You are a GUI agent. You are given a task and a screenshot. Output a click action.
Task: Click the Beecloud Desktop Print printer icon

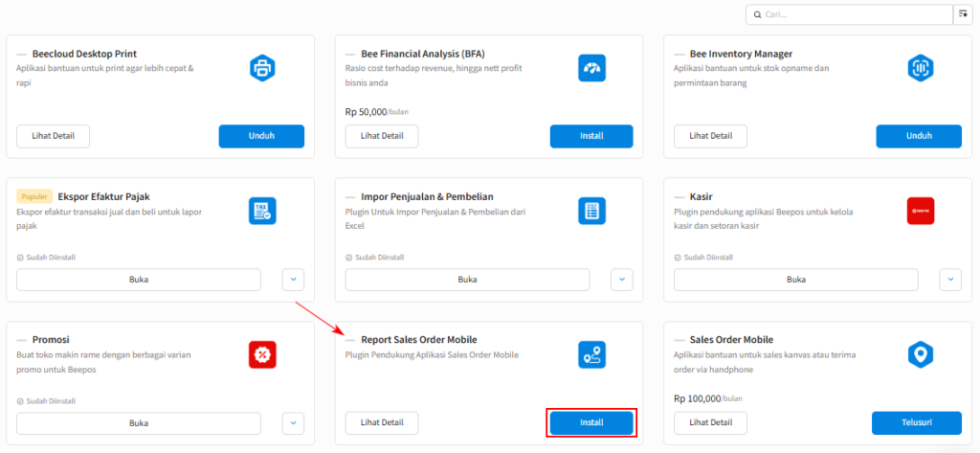click(262, 68)
